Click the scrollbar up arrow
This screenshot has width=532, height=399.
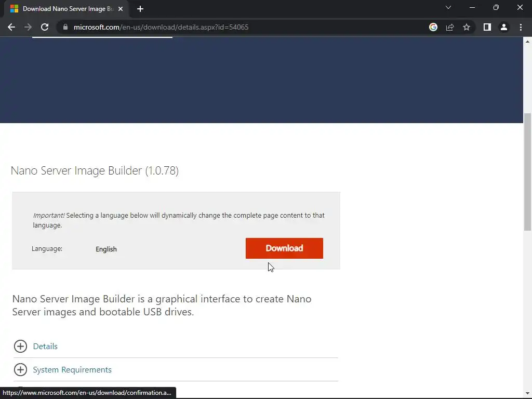pos(527,42)
